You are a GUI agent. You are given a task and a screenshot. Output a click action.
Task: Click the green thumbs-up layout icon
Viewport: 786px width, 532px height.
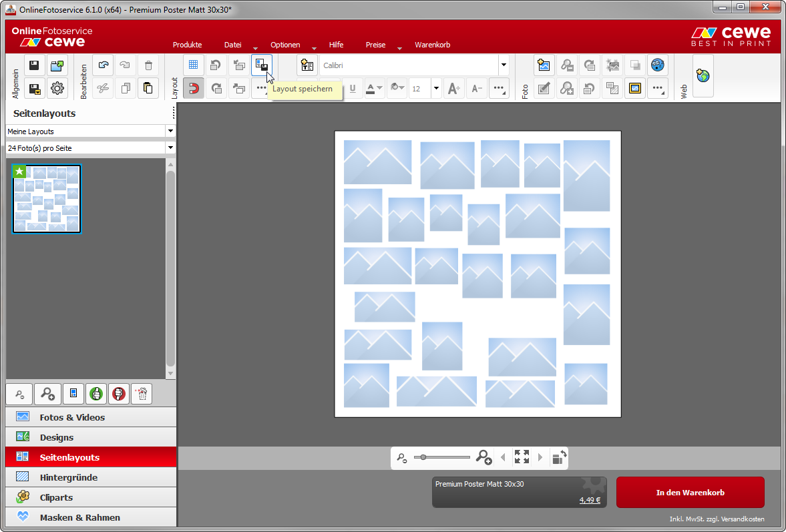coord(96,394)
